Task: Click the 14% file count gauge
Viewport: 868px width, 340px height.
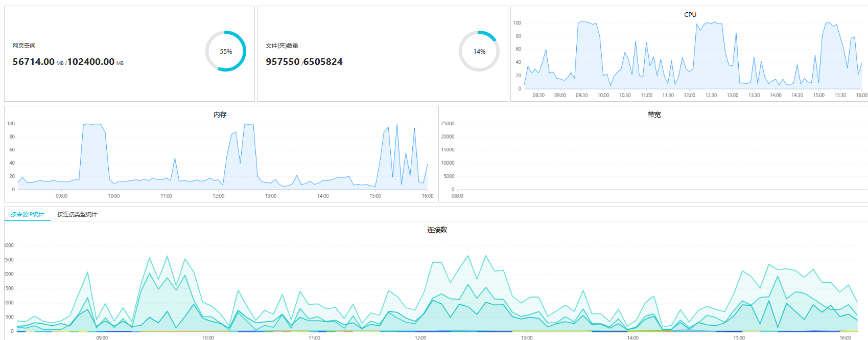Action: coord(479,51)
